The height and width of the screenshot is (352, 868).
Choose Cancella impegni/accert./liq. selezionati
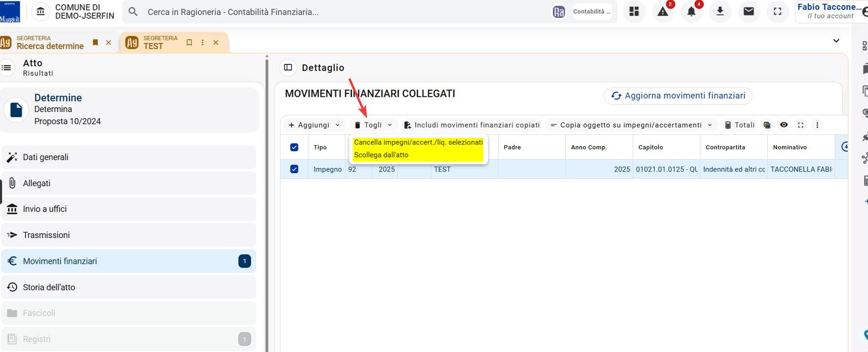tap(418, 142)
